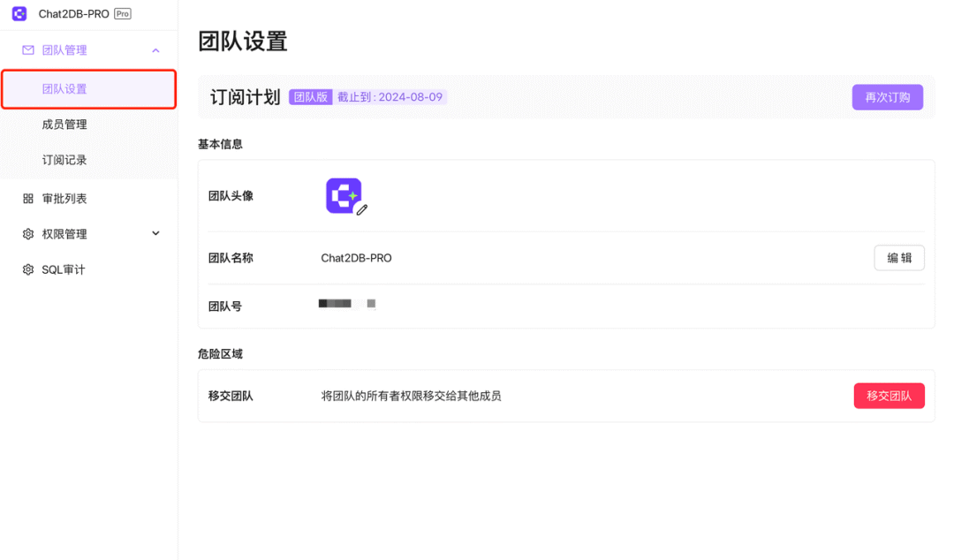Image resolution: width=954 pixels, height=560 pixels.
Task: Click the 基本信息 section label
Action: (220, 144)
